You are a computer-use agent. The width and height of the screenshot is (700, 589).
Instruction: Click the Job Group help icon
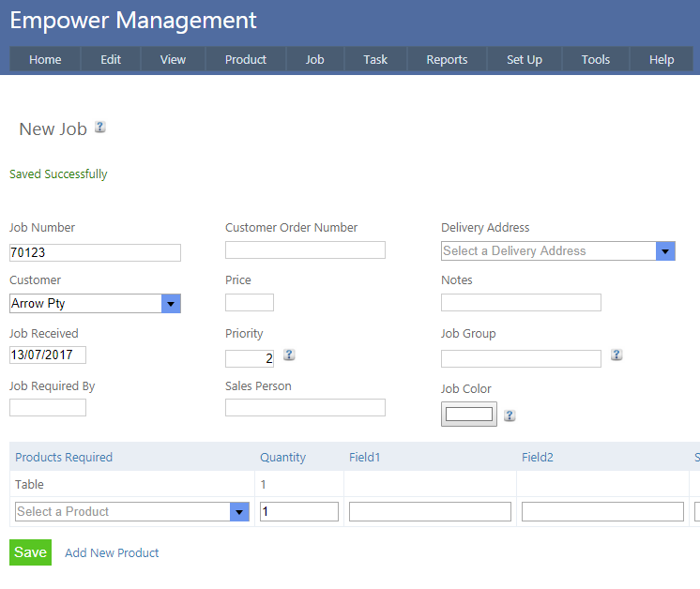pos(616,355)
